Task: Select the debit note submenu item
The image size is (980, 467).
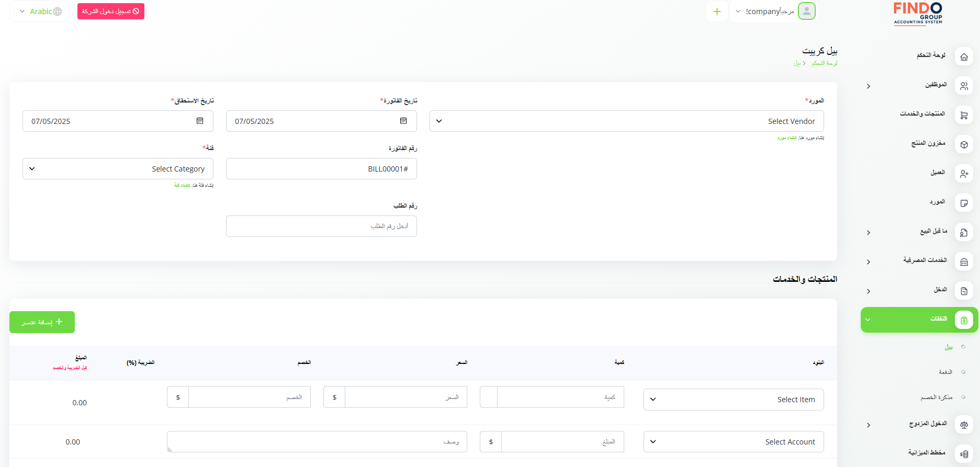Action: coord(936,397)
